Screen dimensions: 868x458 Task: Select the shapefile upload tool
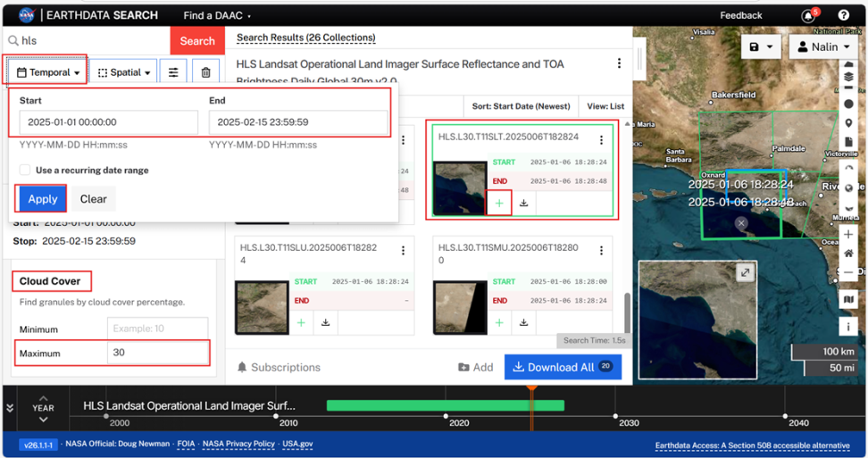[x=848, y=142]
